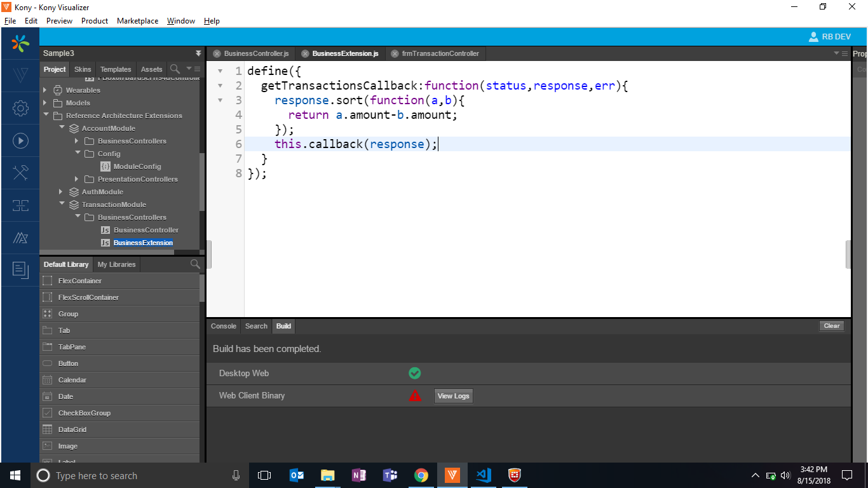Clear the build output with Clear button
This screenshot has height=488, width=868.
831,326
